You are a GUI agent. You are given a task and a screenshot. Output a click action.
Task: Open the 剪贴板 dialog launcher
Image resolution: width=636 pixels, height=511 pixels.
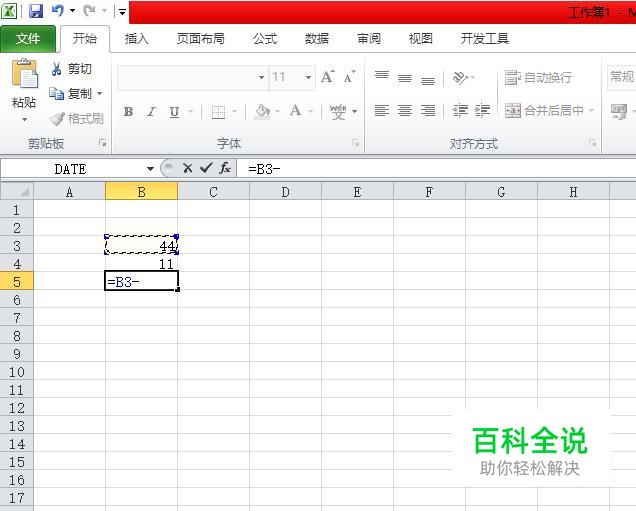pos(102,143)
